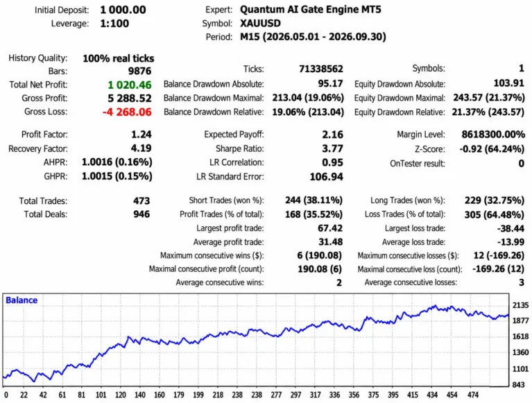Click the 22 trade number on chart axis
The image size is (532, 403).
(x=24, y=395)
